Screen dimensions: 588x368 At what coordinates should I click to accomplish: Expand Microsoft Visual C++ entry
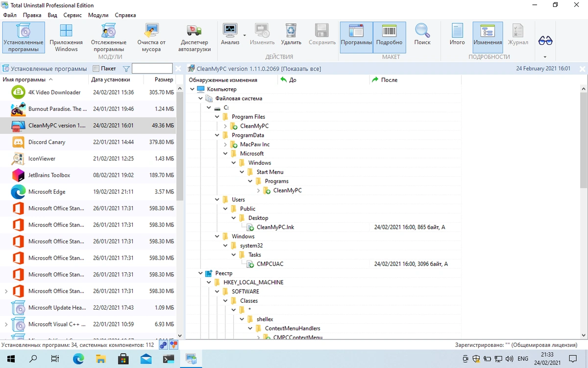point(6,324)
